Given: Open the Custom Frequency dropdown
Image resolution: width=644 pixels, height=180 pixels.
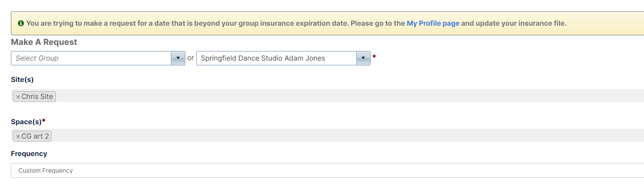Looking at the screenshot, I should (327, 170).
